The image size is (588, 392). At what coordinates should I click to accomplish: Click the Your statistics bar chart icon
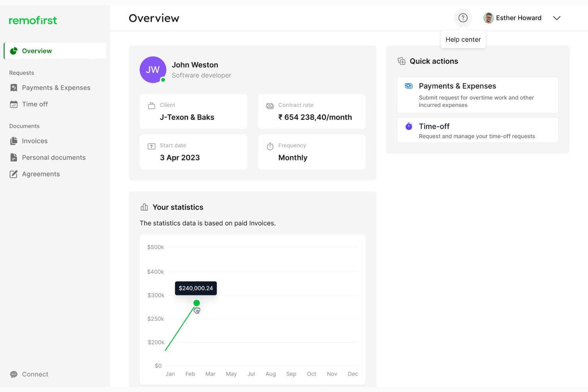[x=144, y=207]
